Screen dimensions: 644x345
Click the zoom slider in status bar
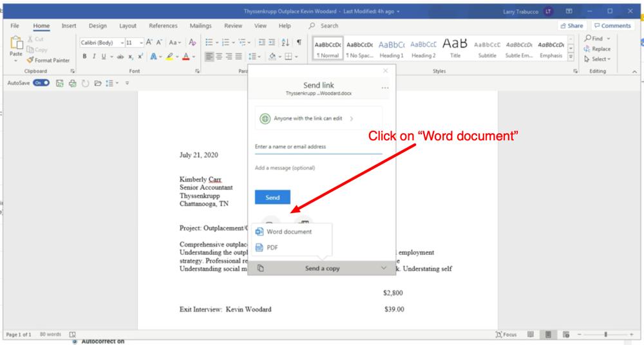pos(606,334)
